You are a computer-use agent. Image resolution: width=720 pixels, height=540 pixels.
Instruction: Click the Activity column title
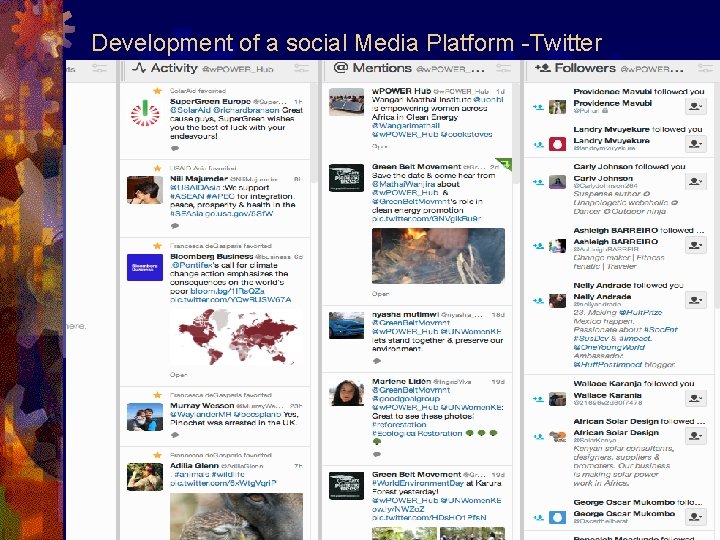(x=174, y=68)
